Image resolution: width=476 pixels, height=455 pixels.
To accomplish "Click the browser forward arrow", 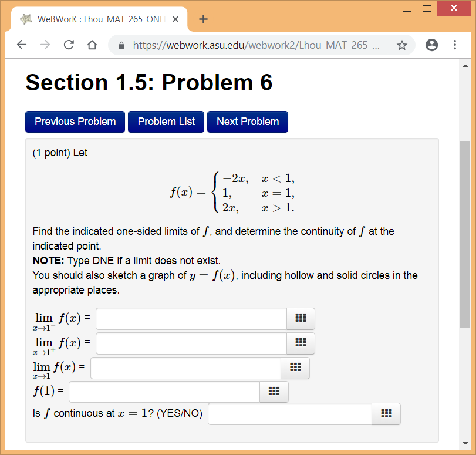I will tap(45, 45).
